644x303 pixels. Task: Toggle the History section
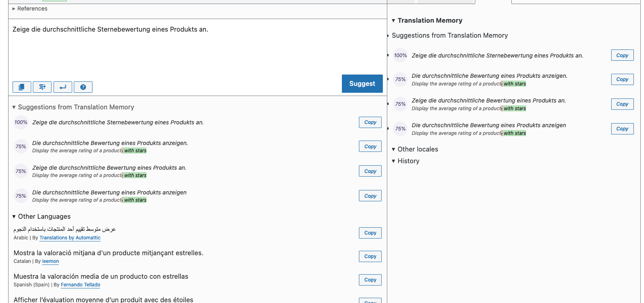click(x=405, y=161)
